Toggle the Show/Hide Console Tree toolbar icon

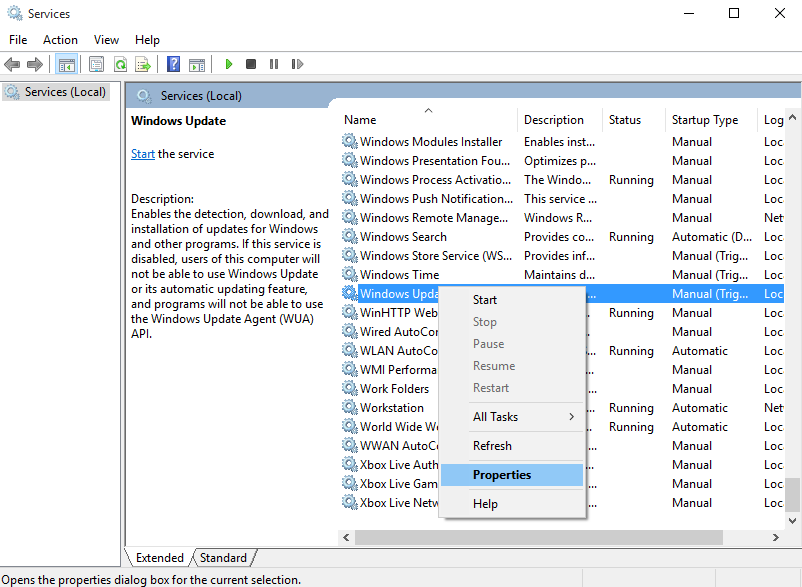point(66,64)
